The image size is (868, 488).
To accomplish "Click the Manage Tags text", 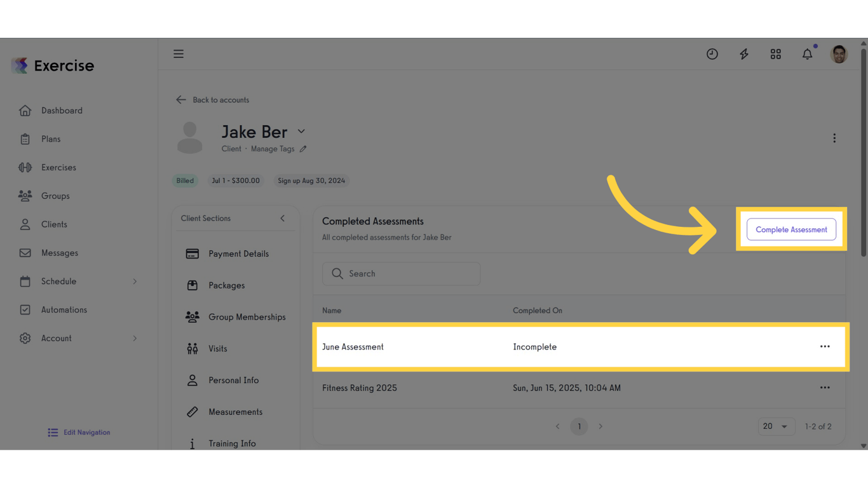I will click(x=273, y=149).
